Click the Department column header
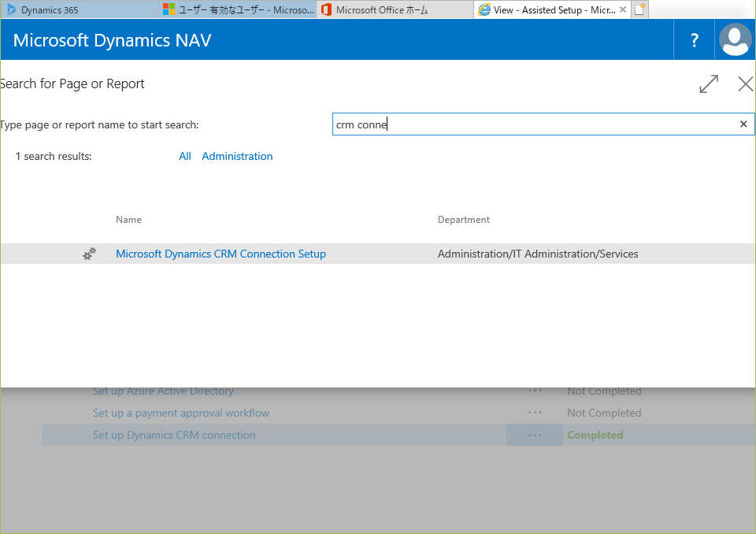 tap(463, 220)
